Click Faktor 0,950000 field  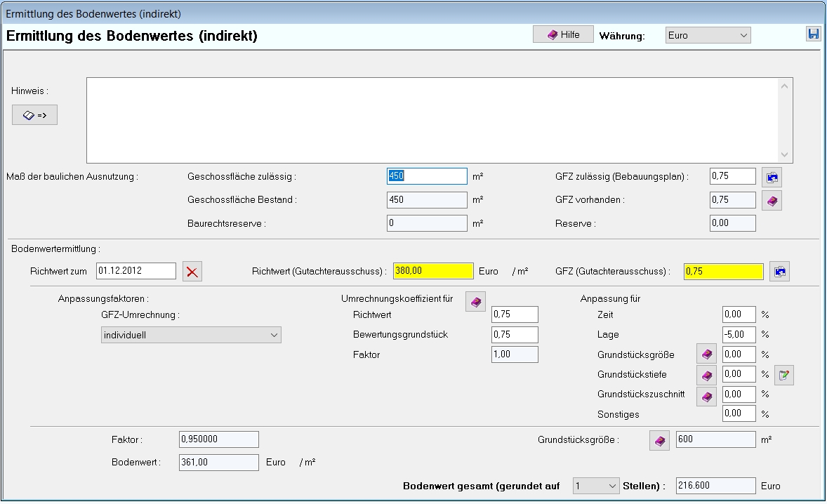(x=219, y=439)
